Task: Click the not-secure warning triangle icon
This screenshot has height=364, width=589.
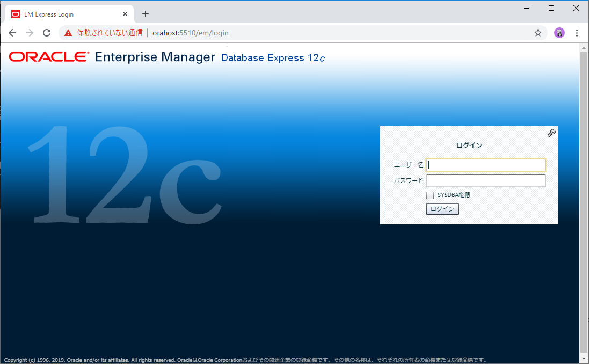Action: coord(68,33)
